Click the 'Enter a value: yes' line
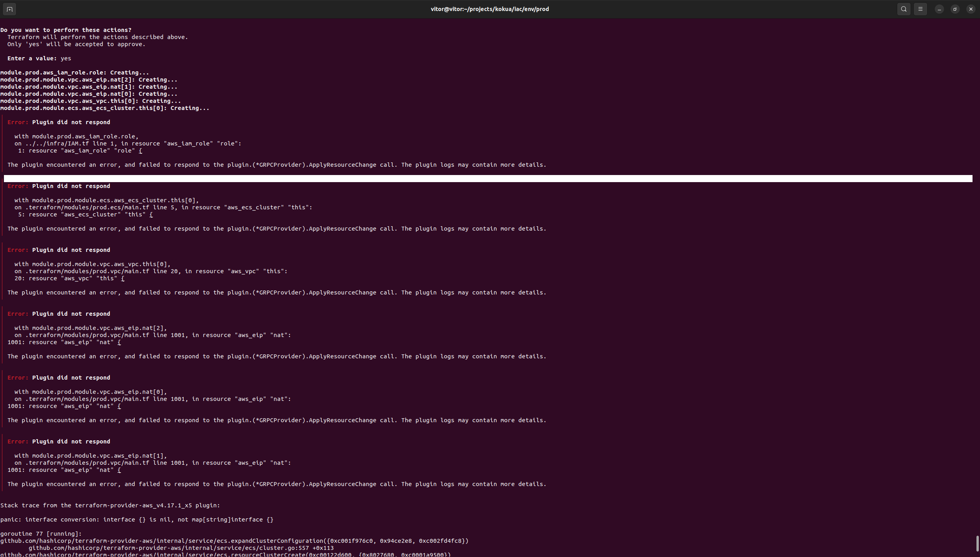This screenshot has width=980, height=557. [39, 58]
